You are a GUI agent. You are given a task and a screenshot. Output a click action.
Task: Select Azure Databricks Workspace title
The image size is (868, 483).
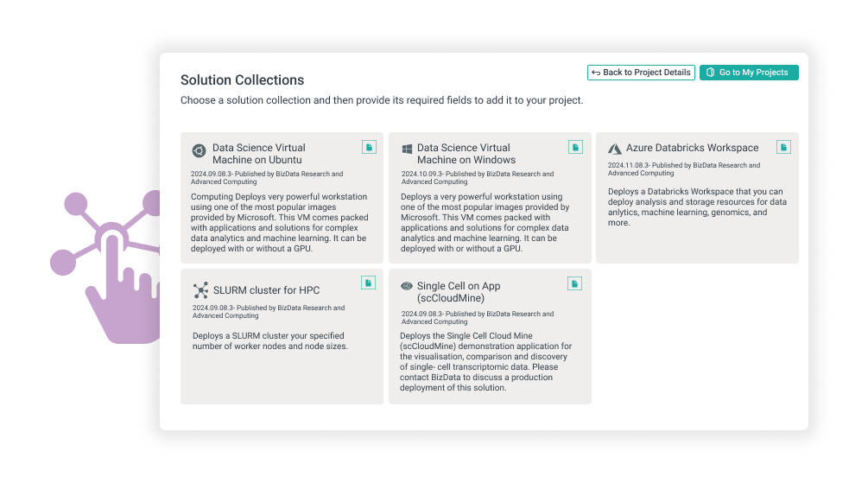[x=692, y=148]
